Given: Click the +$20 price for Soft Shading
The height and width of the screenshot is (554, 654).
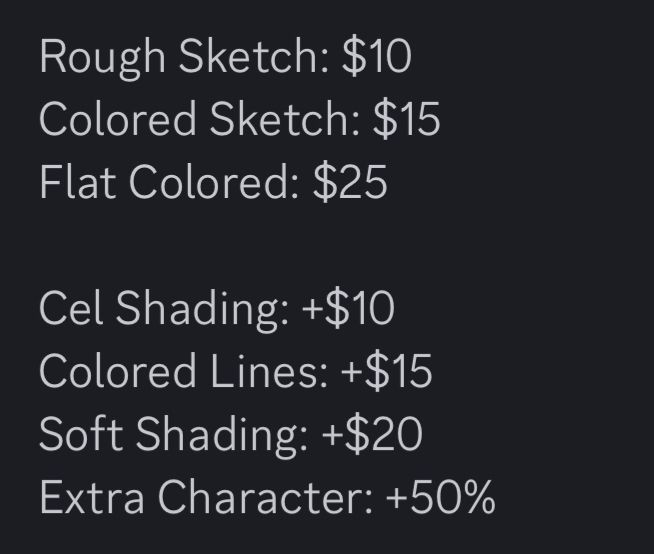Looking at the screenshot, I should [x=372, y=434].
